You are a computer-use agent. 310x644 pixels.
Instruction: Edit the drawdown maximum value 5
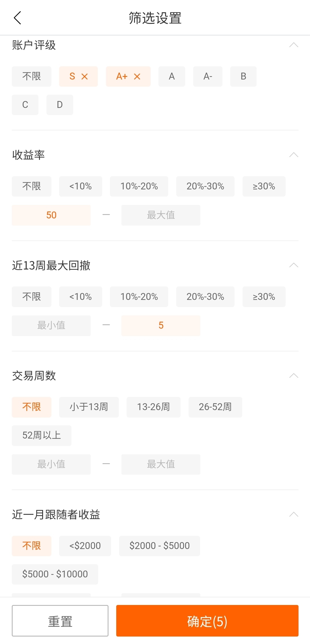[x=161, y=325]
